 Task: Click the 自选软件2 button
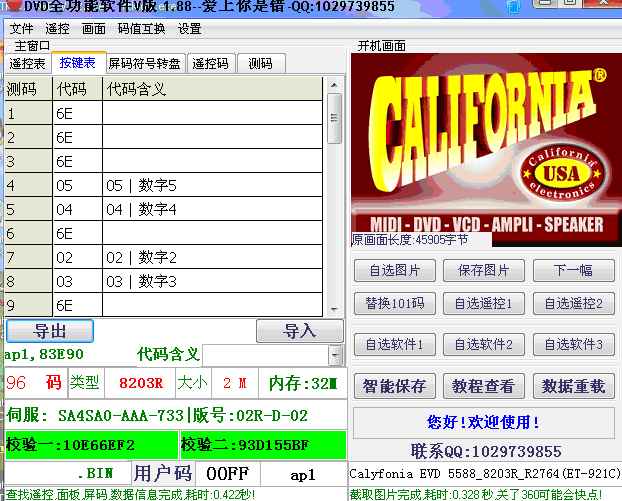coord(484,344)
